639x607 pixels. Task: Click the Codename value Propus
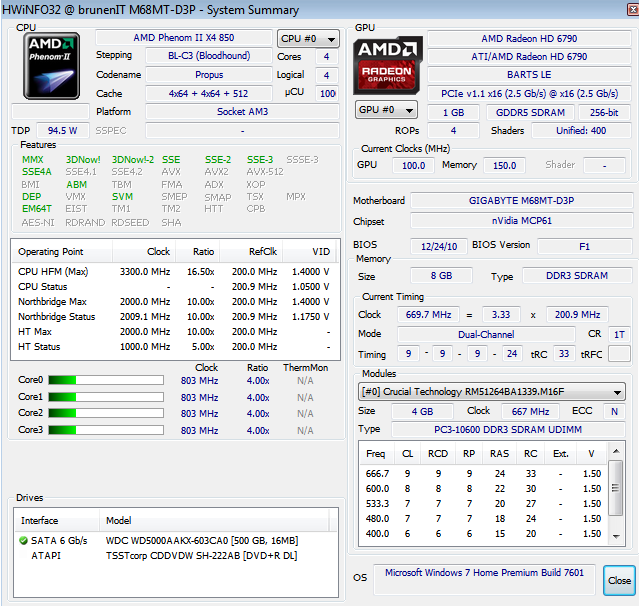coord(209,75)
